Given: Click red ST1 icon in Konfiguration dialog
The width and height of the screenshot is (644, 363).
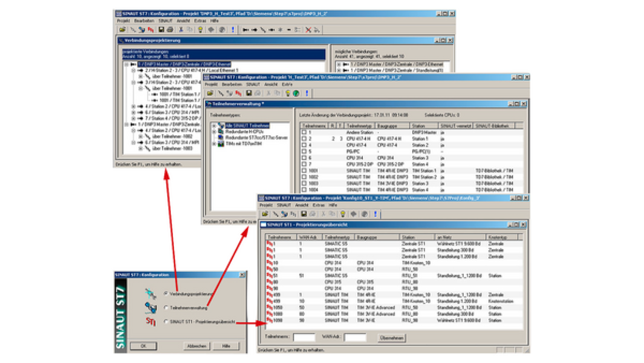Looking at the screenshot, I should click(x=151, y=321).
